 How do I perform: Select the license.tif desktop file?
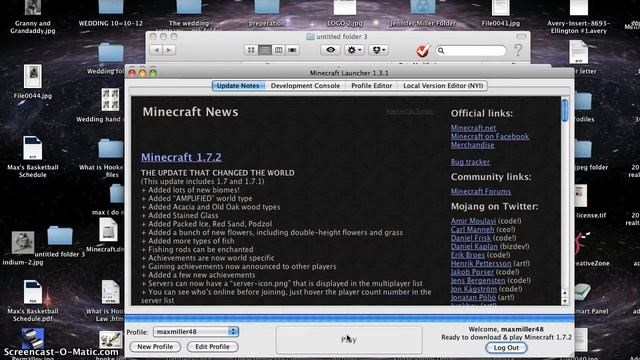point(580,196)
